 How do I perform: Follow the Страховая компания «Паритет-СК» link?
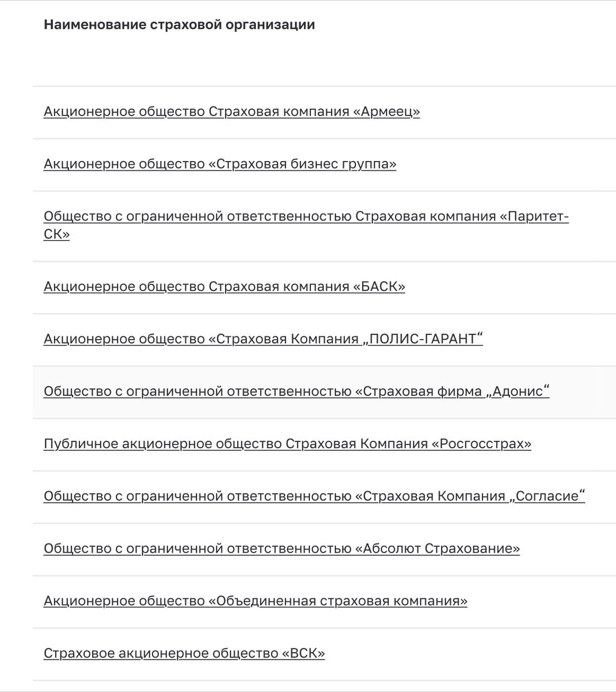coord(306,225)
